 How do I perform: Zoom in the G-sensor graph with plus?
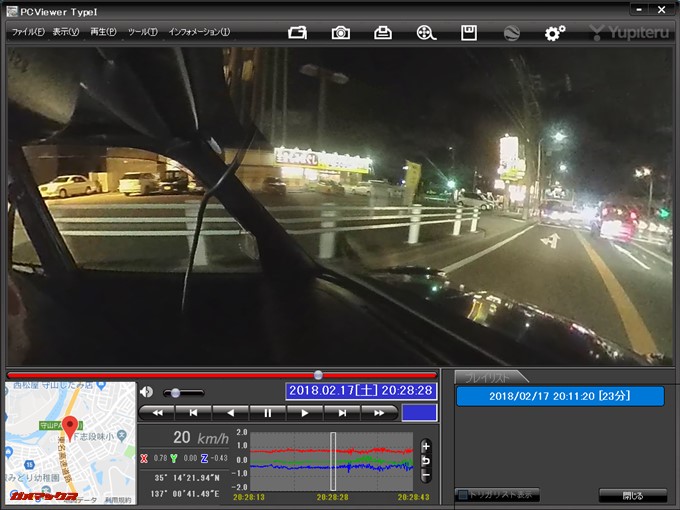coord(425,445)
